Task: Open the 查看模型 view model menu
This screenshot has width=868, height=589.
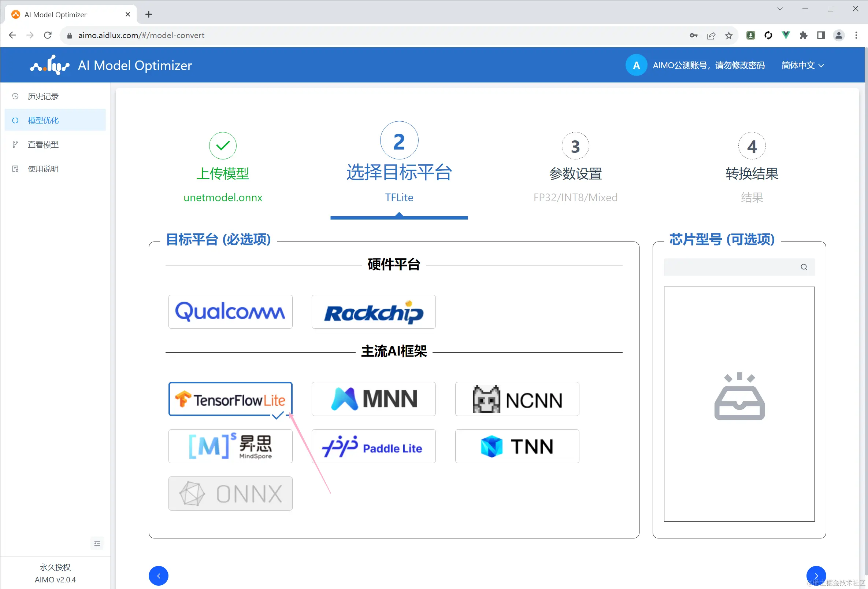Action: pyautogui.click(x=43, y=145)
